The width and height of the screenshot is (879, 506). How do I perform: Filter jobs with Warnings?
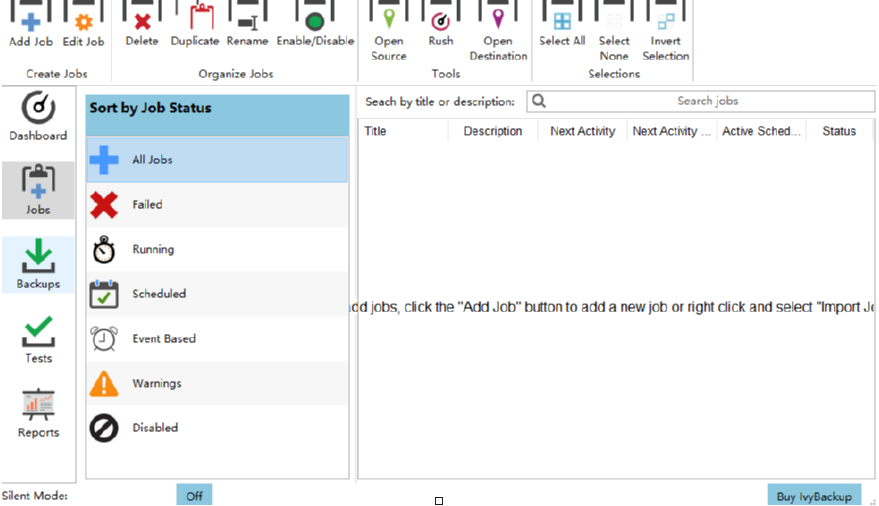tap(217, 383)
